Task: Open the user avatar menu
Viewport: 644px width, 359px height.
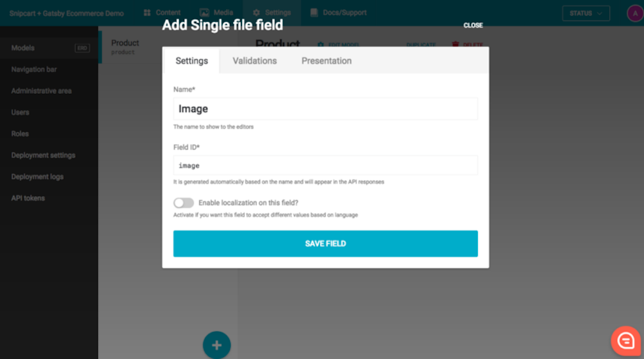Action: (x=635, y=13)
